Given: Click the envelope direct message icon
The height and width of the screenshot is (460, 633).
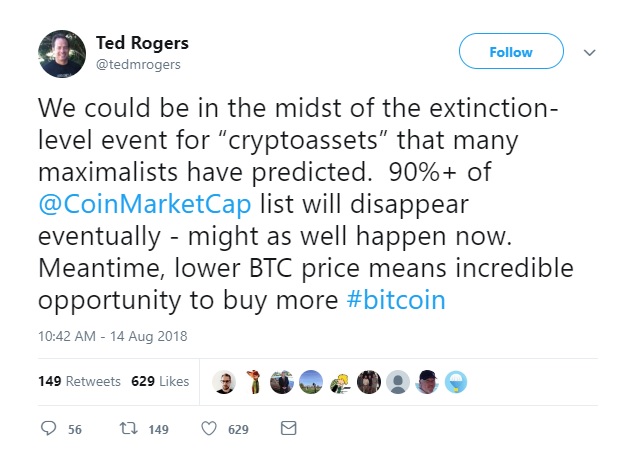Looking at the screenshot, I should click(288, 428).
